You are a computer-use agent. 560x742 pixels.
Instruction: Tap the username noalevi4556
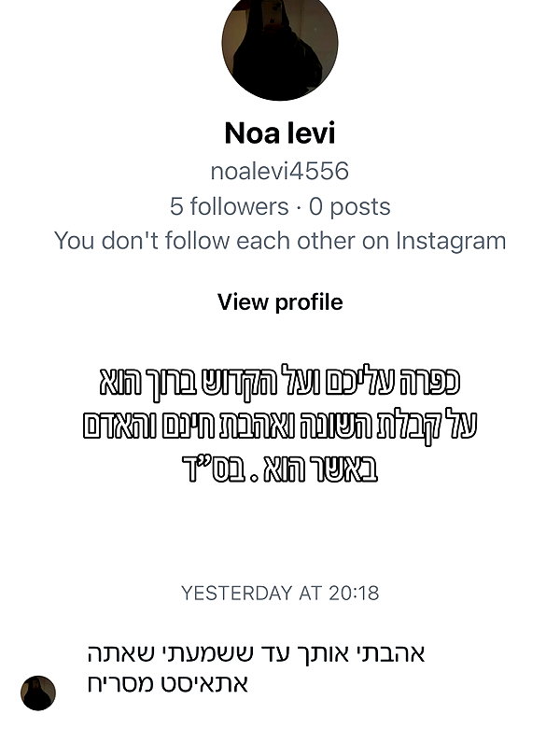point(280,171)
